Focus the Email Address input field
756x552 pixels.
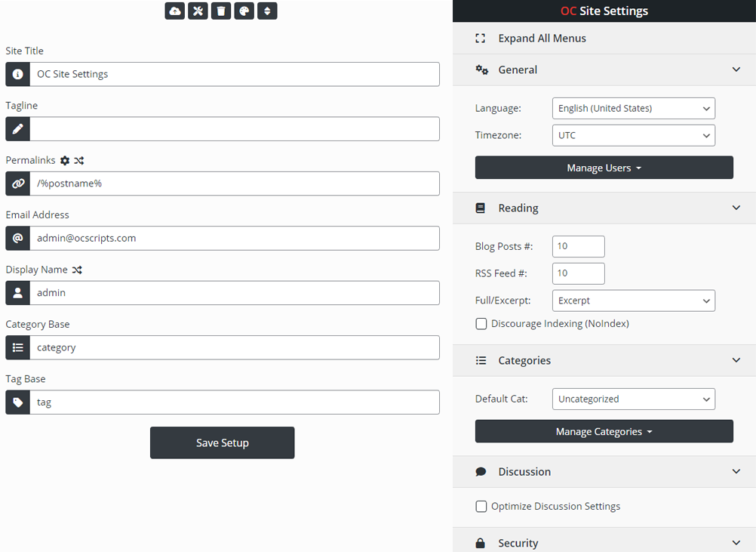pyautogui.click(x=235, y=239)
